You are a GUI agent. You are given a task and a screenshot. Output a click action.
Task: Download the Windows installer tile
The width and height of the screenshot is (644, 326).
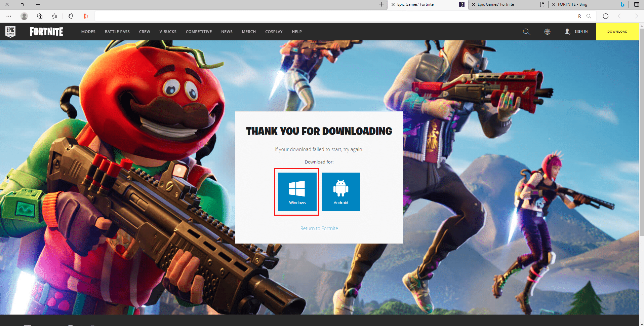(x=297, y=192)
